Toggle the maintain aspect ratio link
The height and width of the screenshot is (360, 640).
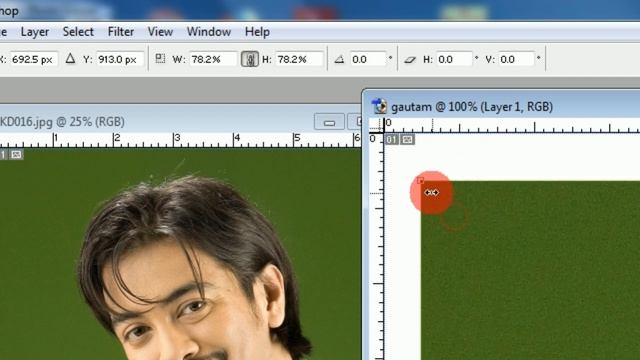(x=250, y=59)
